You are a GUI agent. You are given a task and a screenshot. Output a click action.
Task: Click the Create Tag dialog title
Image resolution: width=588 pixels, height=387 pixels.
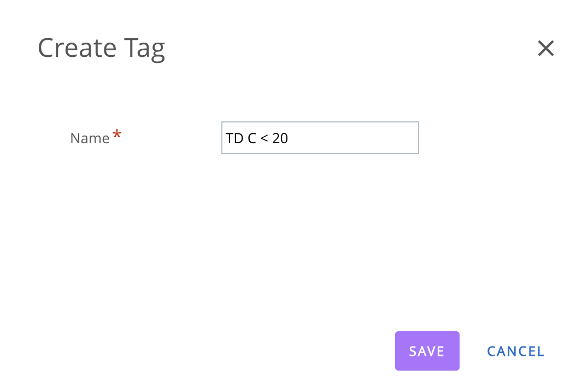tap(101, 48)
